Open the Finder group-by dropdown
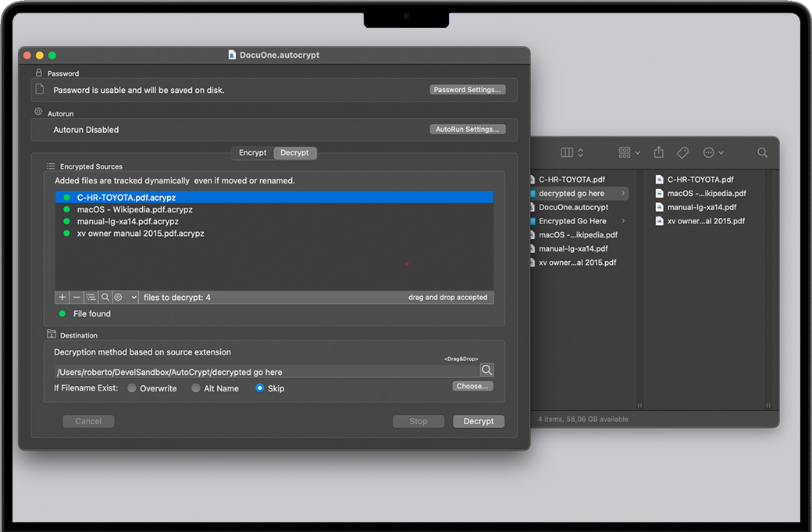 pos(629,152)
